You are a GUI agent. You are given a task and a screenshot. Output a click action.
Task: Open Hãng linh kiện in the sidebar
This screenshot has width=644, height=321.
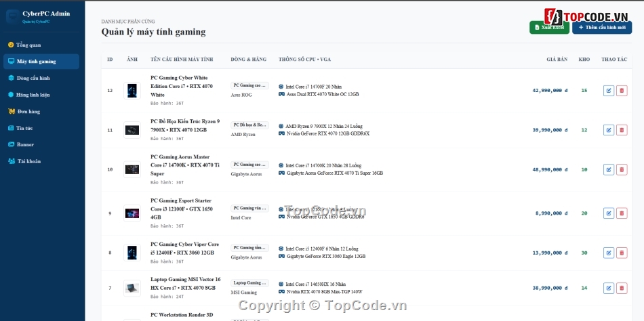(41, 95)
